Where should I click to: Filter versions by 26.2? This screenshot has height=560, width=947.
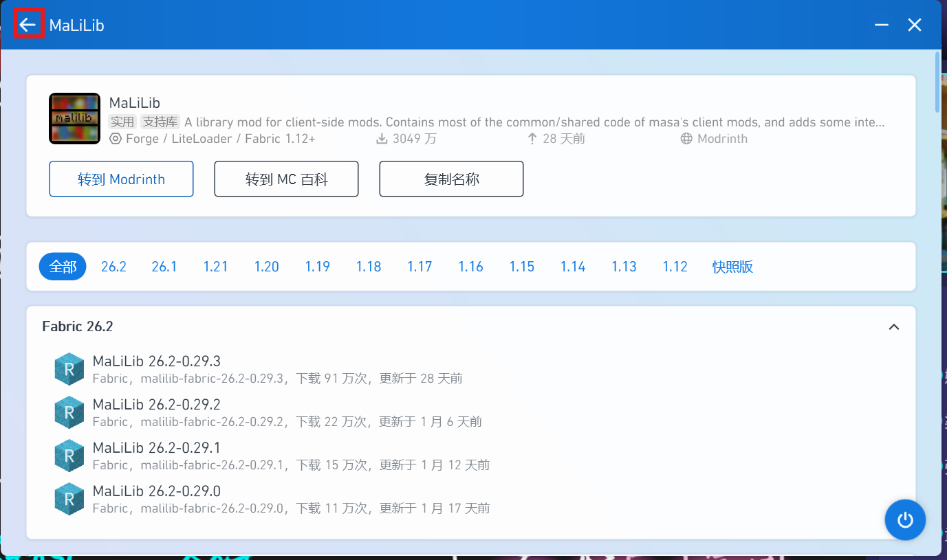113,267
